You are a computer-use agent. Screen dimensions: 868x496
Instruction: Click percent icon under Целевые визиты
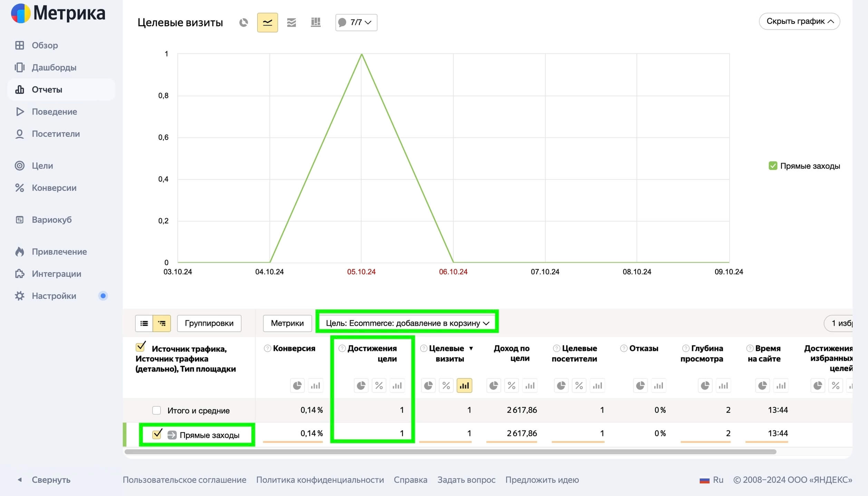click(446, 385)
